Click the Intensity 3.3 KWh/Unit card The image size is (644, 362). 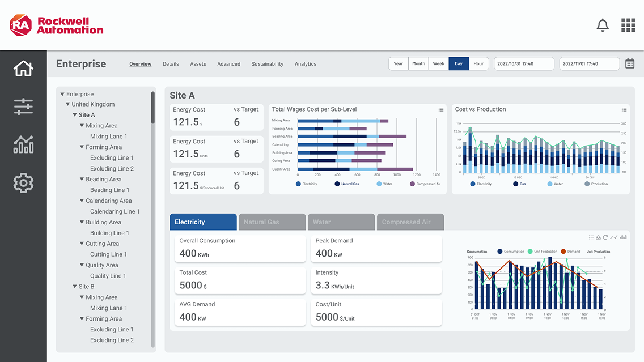click(376, 280)
